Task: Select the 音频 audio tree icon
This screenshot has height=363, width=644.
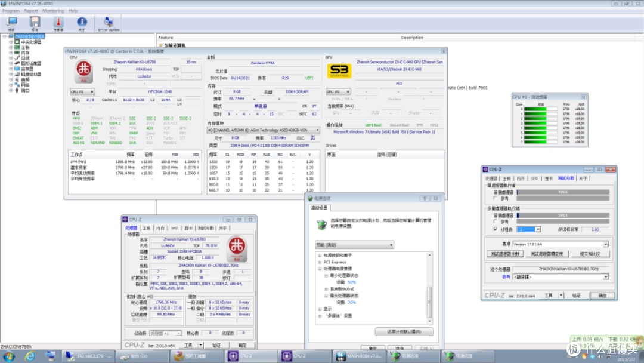Action: pyautogui.click(x=17, y=79)
